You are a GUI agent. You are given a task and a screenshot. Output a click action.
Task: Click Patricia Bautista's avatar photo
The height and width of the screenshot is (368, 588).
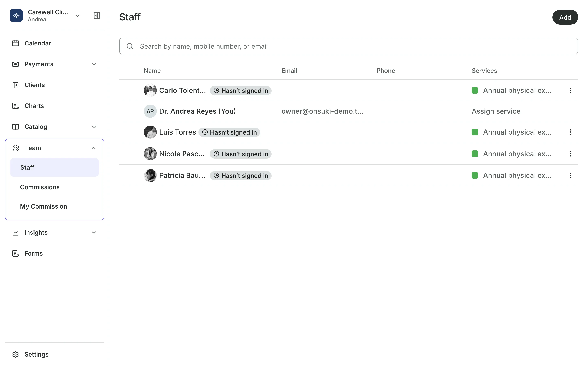[150, 175]
